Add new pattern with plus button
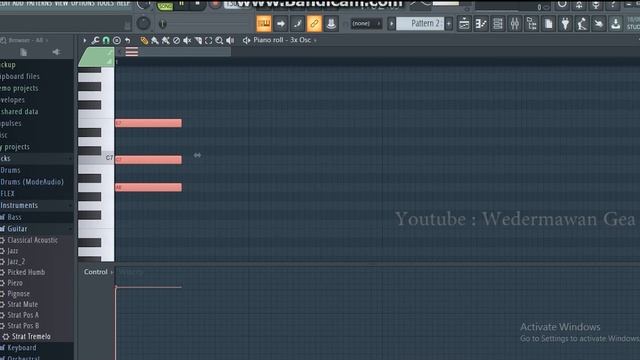Viewport: 640px width, 360px height. (x=449, y=24)
